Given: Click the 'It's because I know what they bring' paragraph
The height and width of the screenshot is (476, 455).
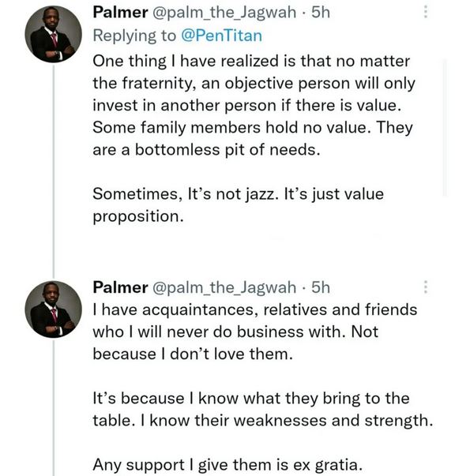Looking at the screenshot, I should coord(263,409).
